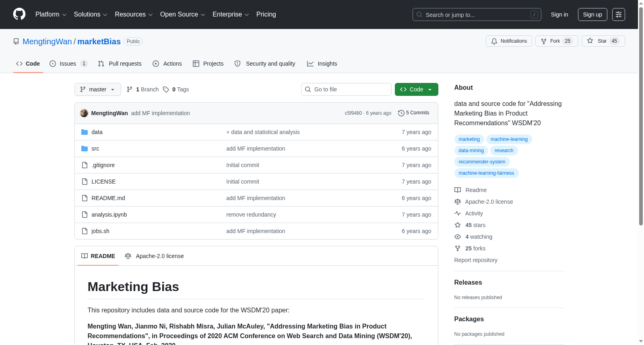The width and height of the screenshot is (644, 345).
Task: Open the Pull requests tab
Action: click(x=120, y=64)
